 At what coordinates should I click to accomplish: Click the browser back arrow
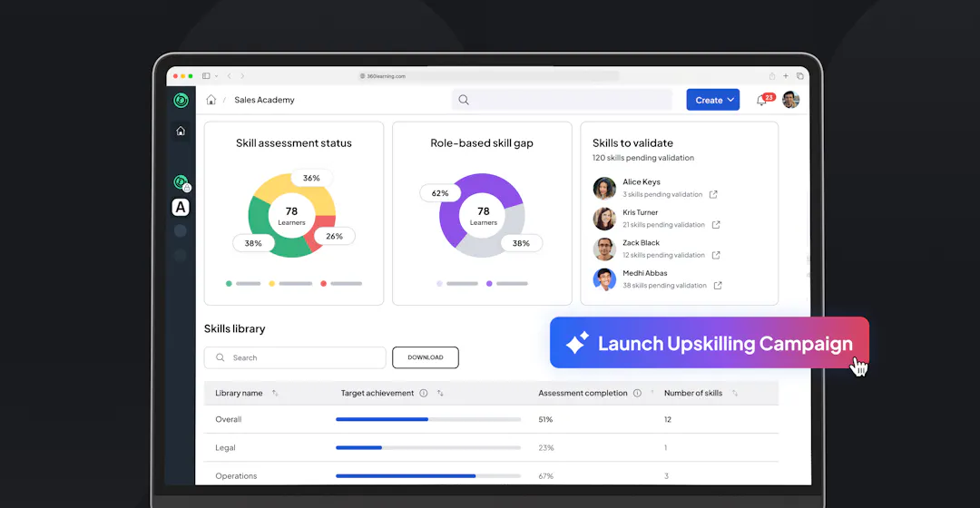230,76
